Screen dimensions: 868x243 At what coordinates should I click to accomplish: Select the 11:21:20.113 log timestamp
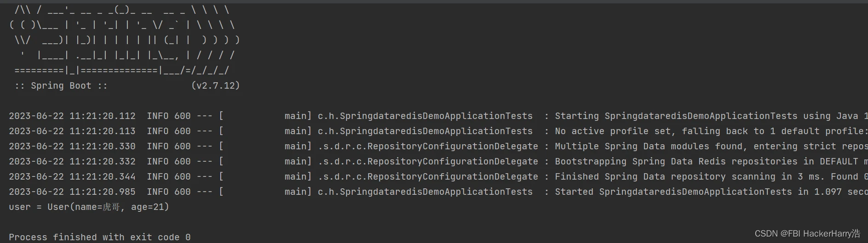pos(103,131)
